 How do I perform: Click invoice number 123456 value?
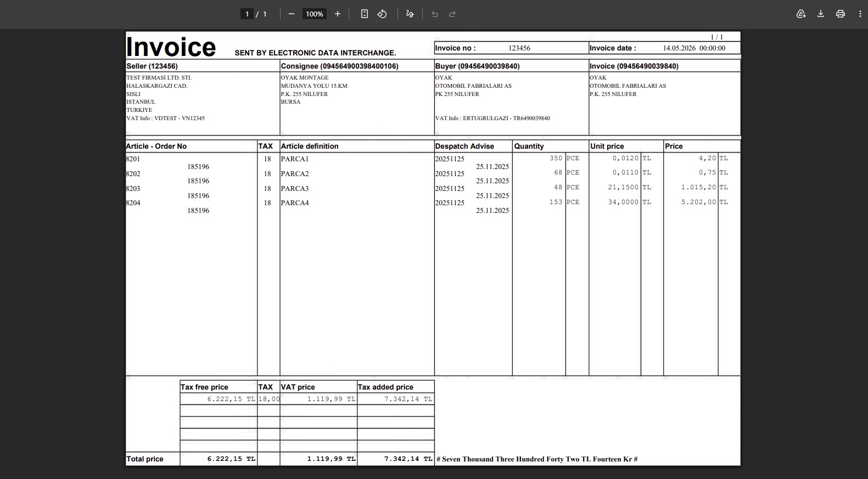(519, 48)
